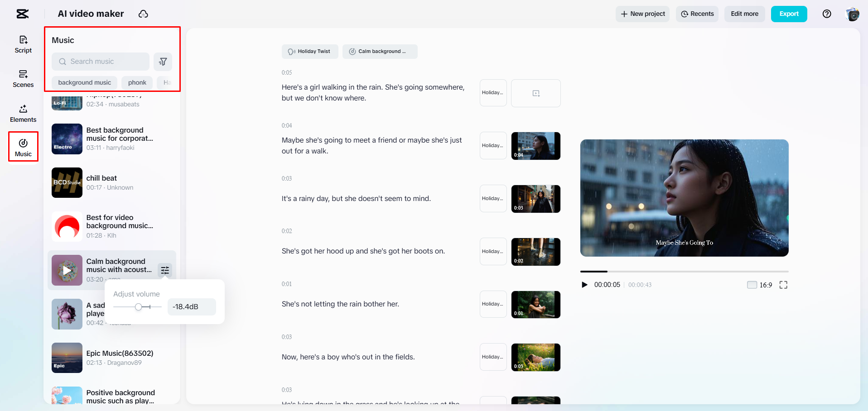The image size is (868, 411).
Task: Click the Calm background music chip
Action: (380, 52)
